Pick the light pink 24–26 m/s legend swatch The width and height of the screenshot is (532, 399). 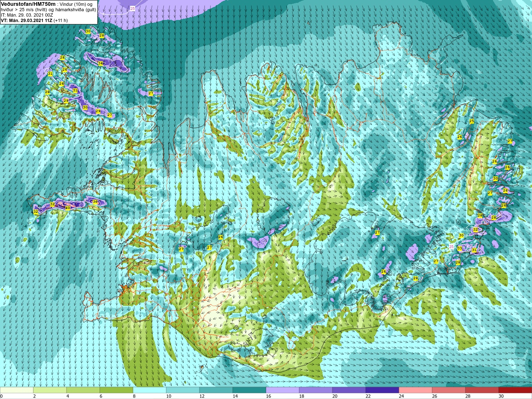[416, 390]
